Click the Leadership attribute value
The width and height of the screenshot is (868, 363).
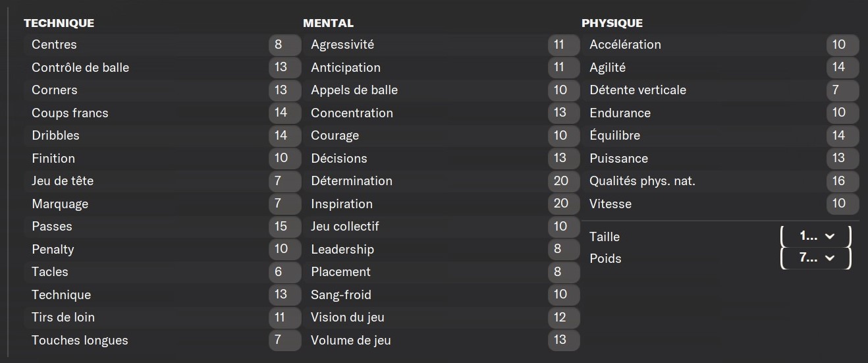pyautogui.click(x=564, y=249)
